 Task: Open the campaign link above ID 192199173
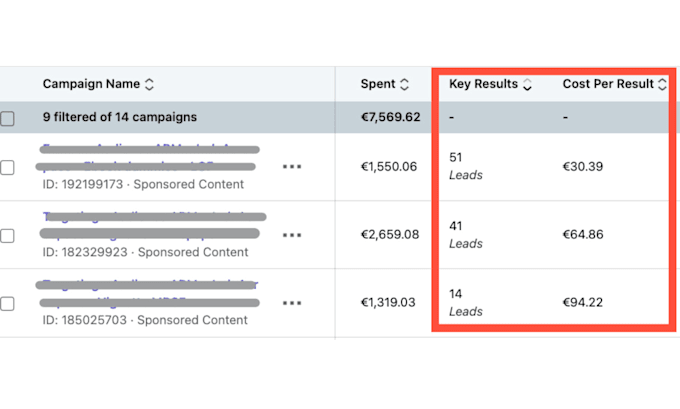point(147,158)
